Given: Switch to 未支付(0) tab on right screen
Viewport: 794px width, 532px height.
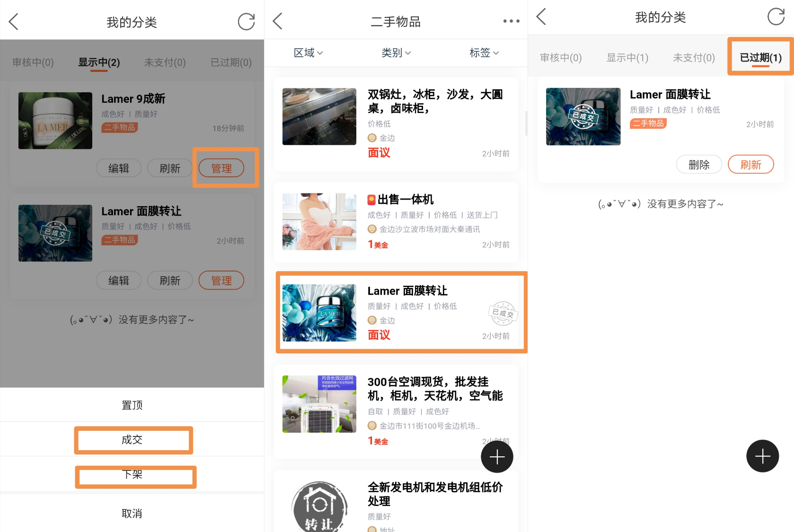Looking at the screenshot, I should tap(694, 58).
